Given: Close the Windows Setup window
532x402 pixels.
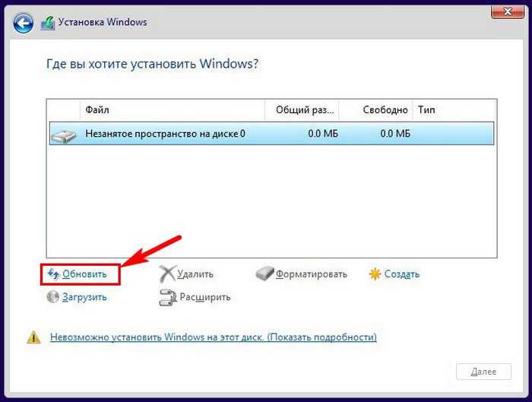Looking at the screenshot, I should pos(508,11).
